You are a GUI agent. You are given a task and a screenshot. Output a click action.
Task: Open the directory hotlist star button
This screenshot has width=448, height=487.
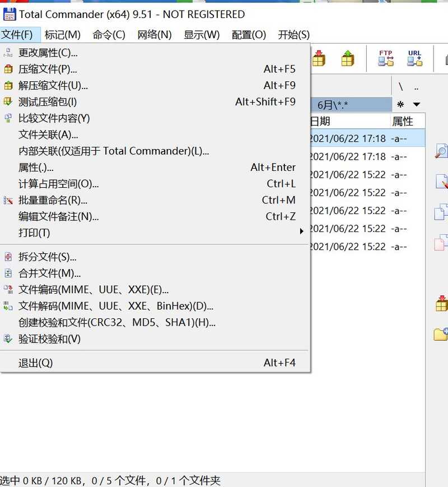coord(400,104)
